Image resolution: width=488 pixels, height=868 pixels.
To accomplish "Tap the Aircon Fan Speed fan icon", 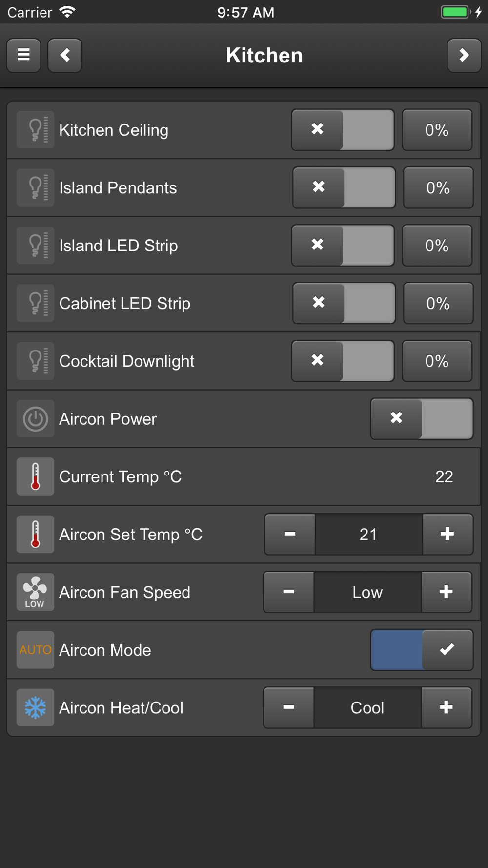I will click(x=35, y=592).
